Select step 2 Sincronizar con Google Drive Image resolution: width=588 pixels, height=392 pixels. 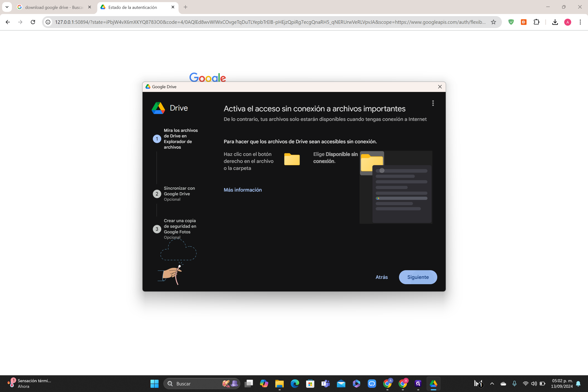[174, 194]
